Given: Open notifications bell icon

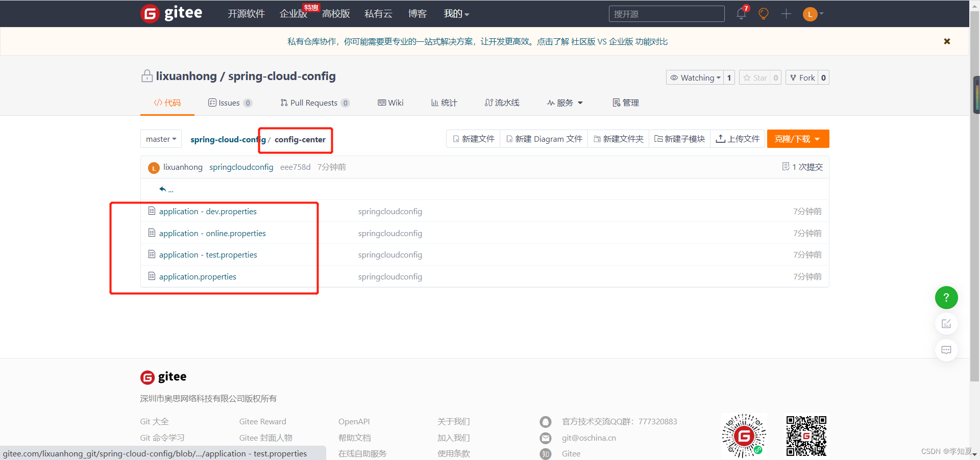Looking at the screenshot, I should coord(741,14).
